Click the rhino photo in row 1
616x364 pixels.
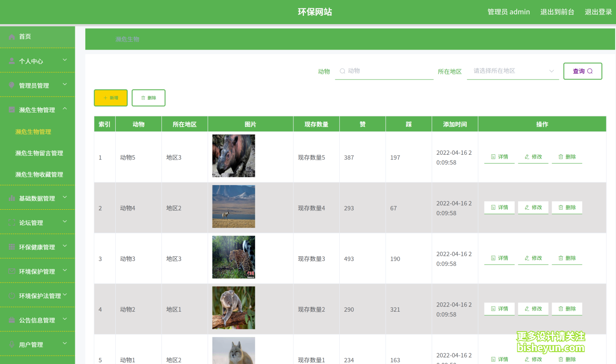233,156
